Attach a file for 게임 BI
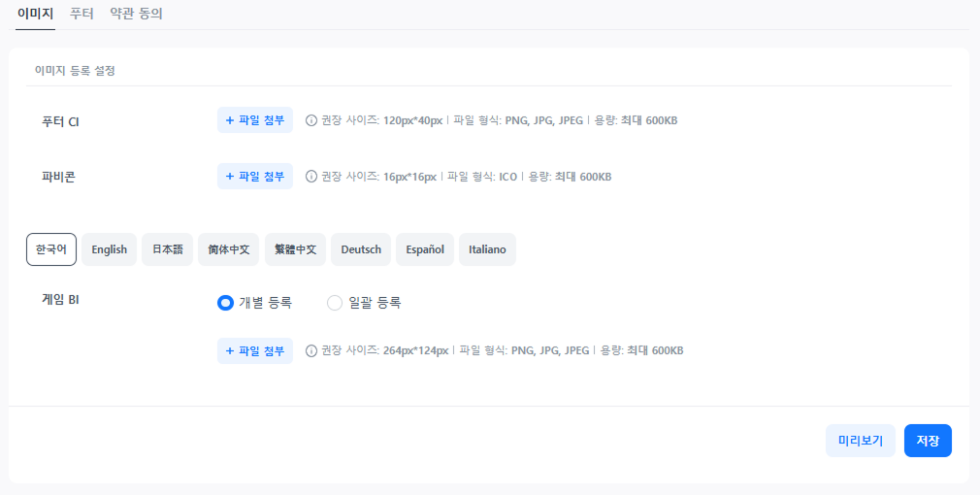This screenshot has width=980, height=495. pyautogui.click(x=254, y=350)
